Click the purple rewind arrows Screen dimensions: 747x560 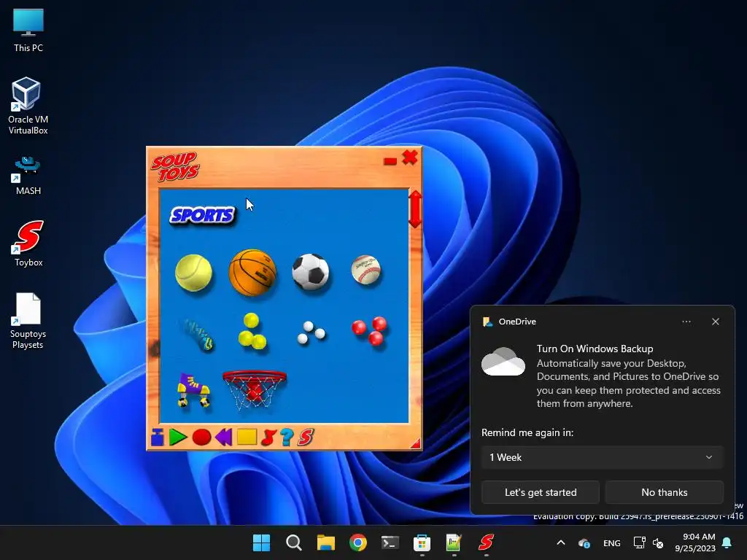[x=223, y=437]
